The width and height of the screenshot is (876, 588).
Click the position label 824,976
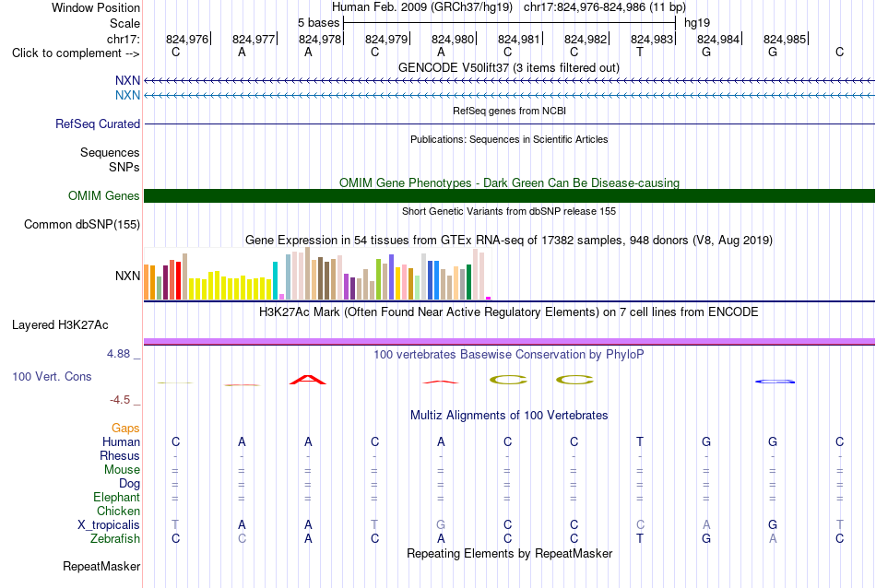click(x=186, y=39)
